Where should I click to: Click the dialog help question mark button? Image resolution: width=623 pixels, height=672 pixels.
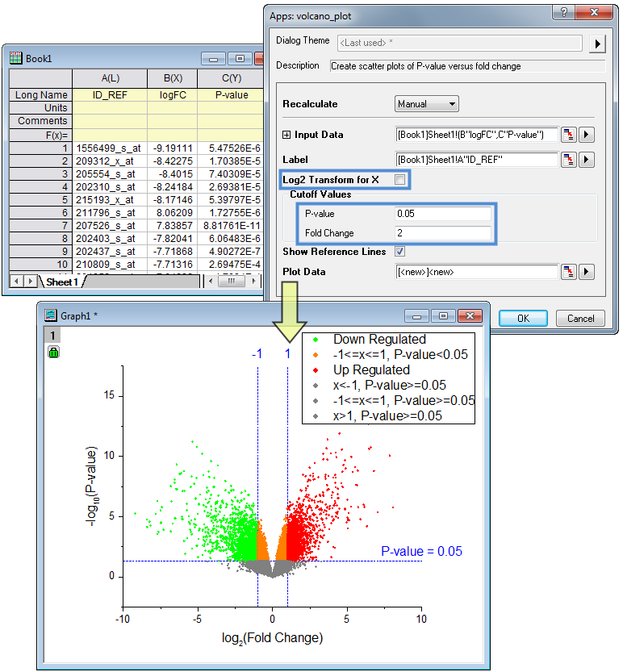pos(564,12)
